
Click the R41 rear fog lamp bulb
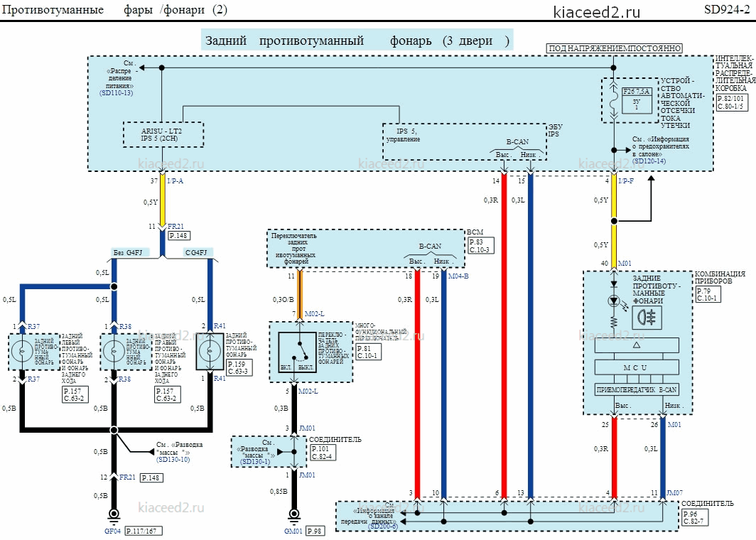pos(210,352)
